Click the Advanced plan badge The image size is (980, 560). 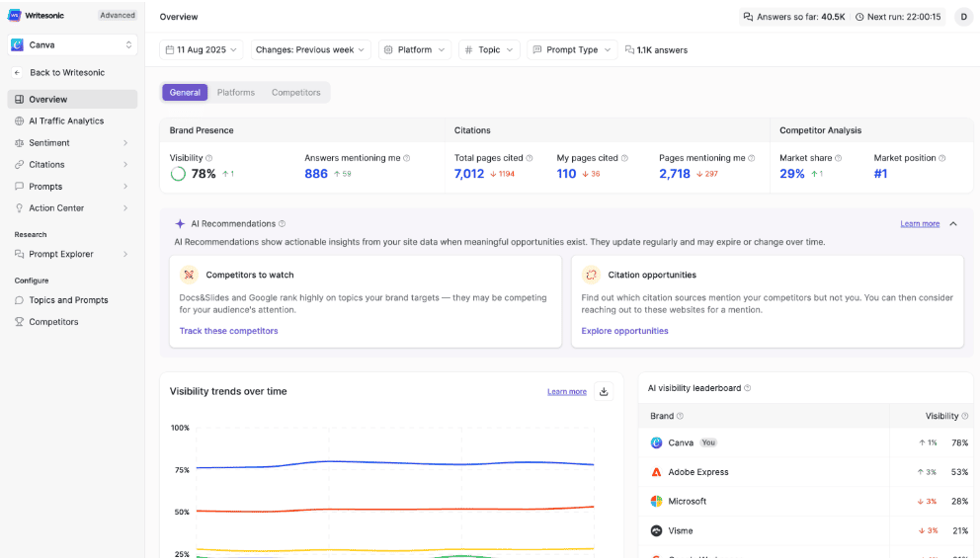pyautogui.click(x=118, y=15)
